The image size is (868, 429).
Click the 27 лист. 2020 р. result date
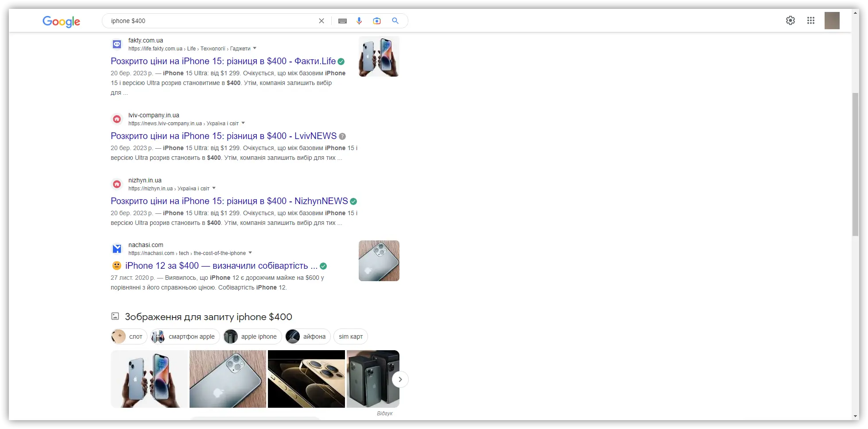click(133, 278)
